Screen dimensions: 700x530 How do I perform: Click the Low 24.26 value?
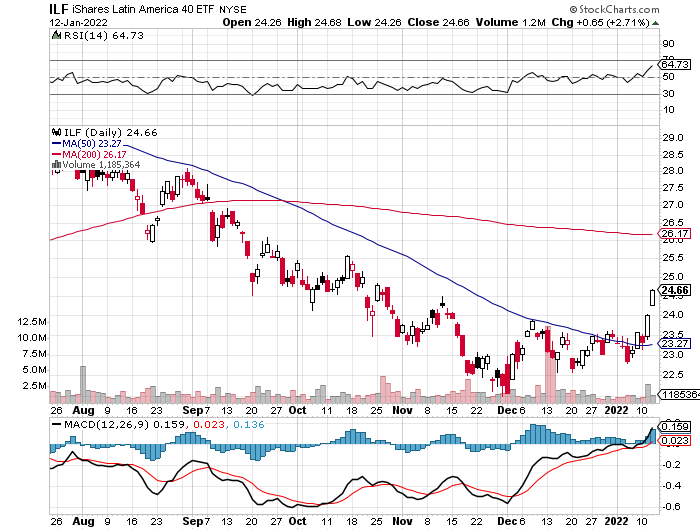tap(374, 22)
